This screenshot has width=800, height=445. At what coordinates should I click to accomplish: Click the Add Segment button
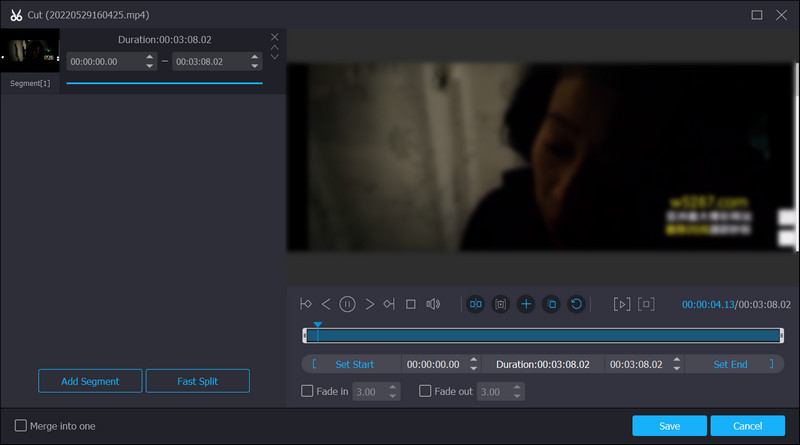click(90, 381)
